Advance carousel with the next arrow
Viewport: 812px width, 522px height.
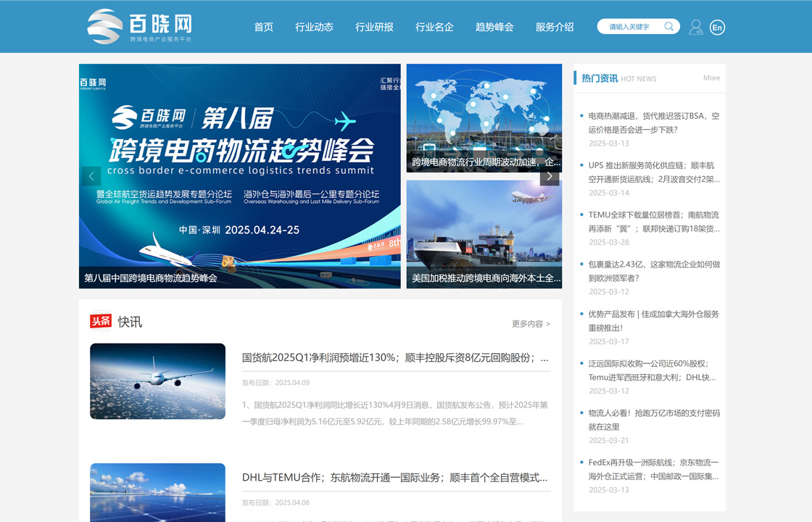[x=550, y=176]
